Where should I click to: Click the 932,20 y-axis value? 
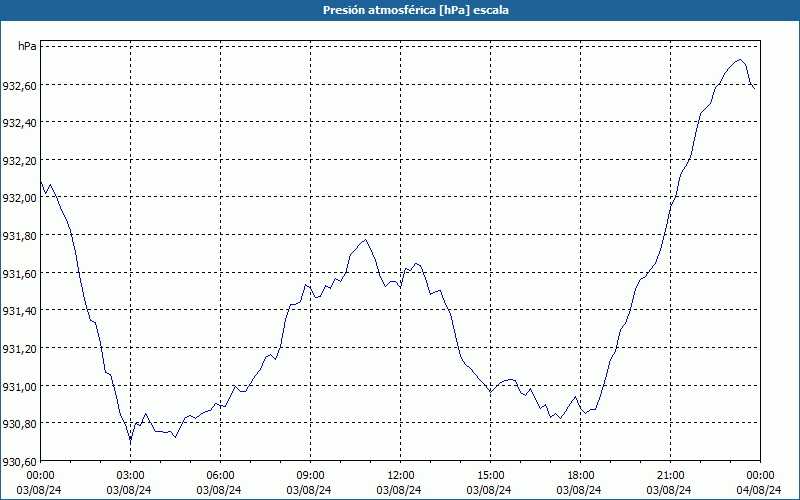coord(19,161)
